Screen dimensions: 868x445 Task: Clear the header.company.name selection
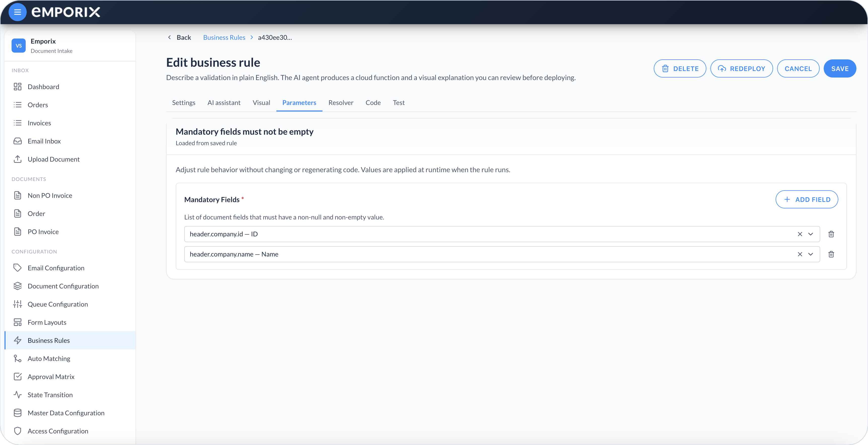[800, 254]
